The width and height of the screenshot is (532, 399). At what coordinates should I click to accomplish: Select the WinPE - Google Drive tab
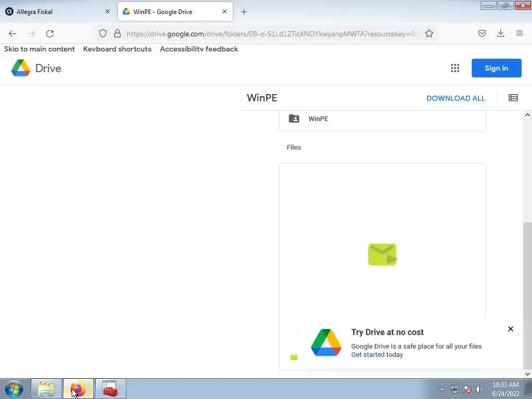(175, 12)
